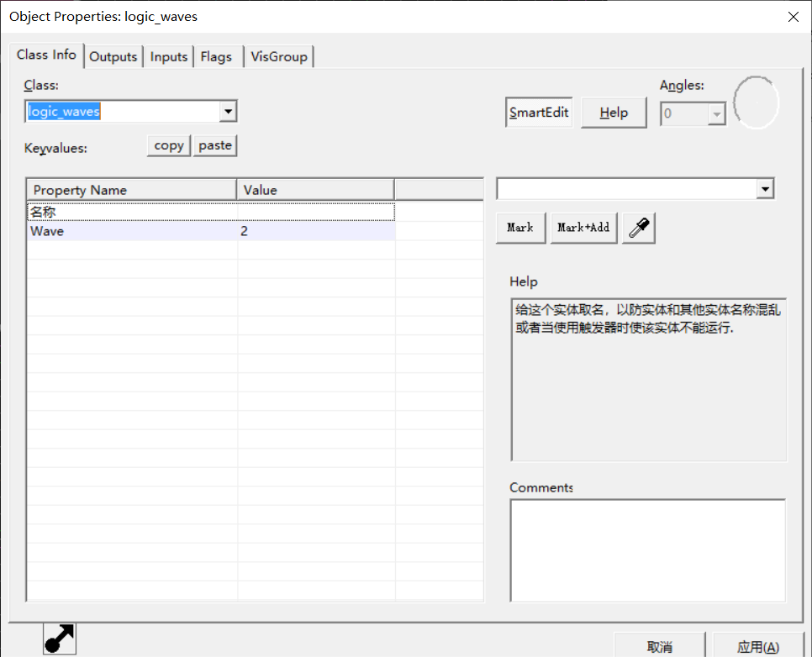This screenshot has width=812, height=657.
Task: Open the VisGroup tab
Action: click(280, 56)
